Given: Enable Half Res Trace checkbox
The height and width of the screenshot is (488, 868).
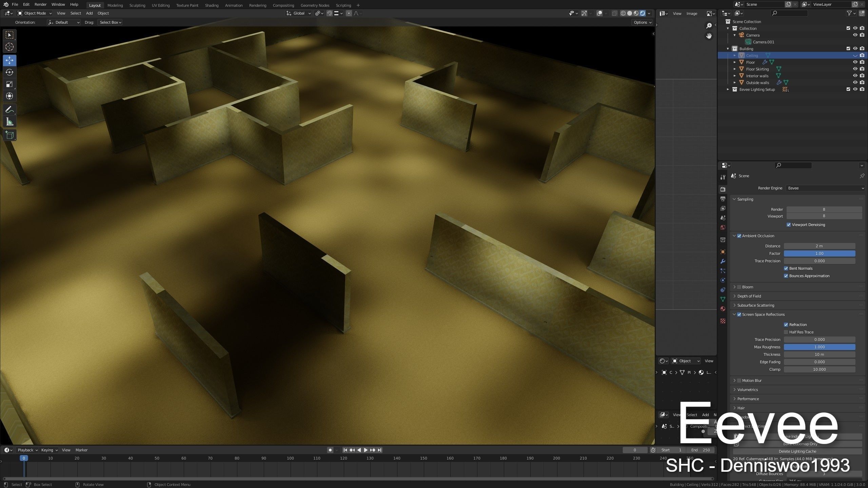Looking at the screenshot, I should tap(786, 332).
